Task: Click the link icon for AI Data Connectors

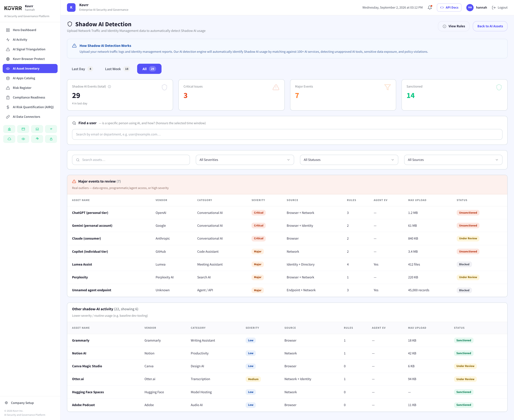Action: [x=8, y=117]
